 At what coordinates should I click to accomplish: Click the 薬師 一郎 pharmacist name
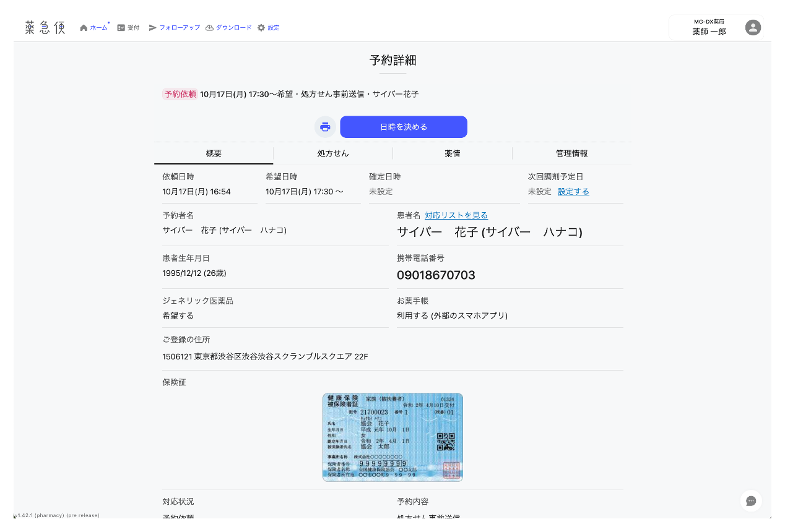click(x=709, y=31)
